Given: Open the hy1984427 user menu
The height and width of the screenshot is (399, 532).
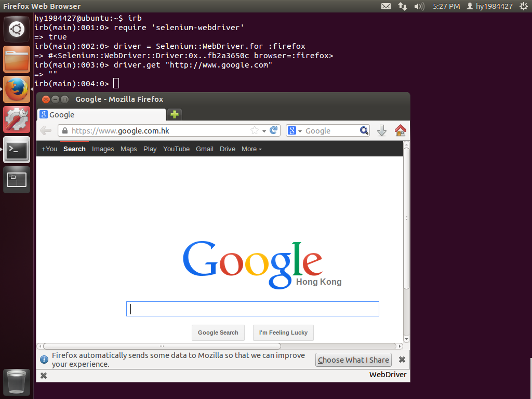Looking at the screenshot, I should click(489, 6).
